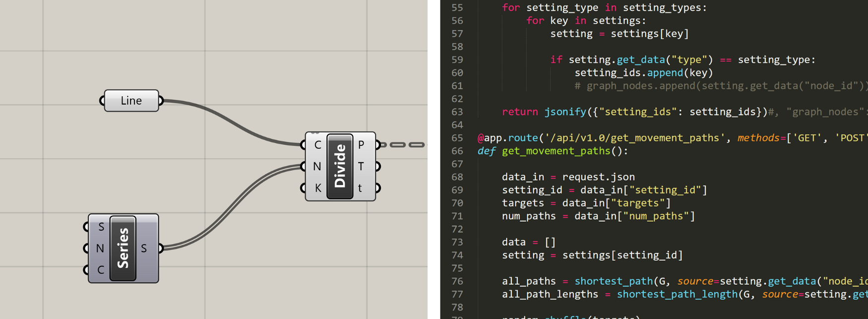Click the C input of Series

pos(101,270)
